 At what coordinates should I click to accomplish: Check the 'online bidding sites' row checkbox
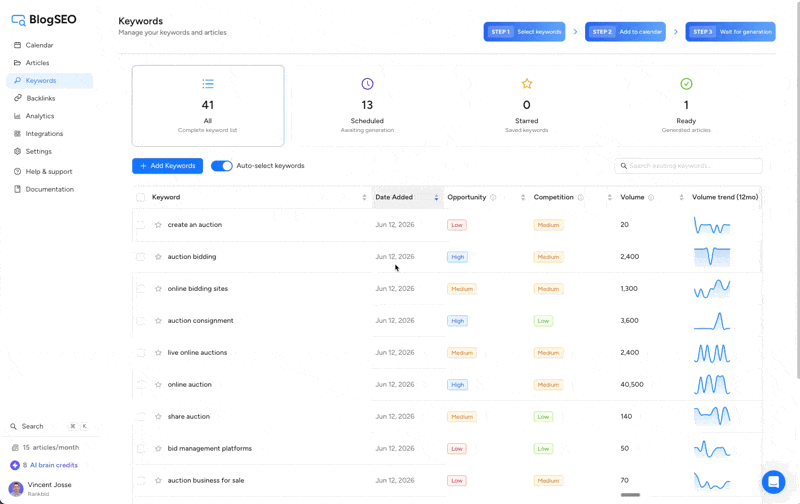pos(140,289)
